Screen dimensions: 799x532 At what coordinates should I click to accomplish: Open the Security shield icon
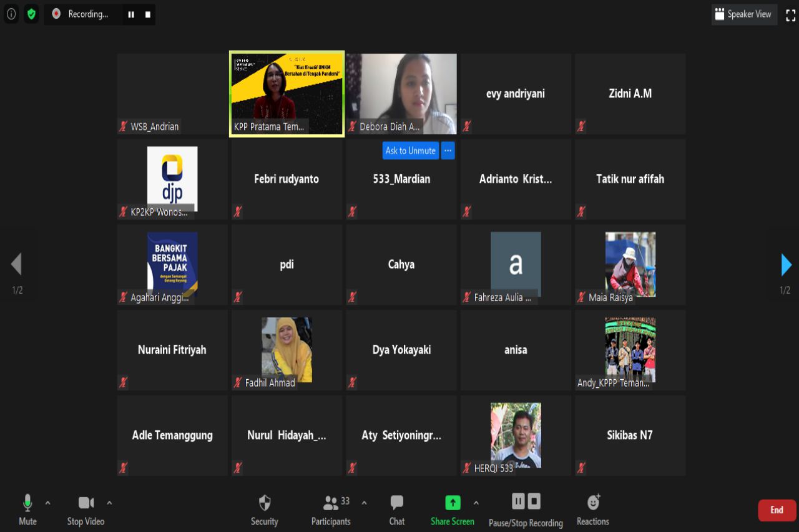click(265, 503)
